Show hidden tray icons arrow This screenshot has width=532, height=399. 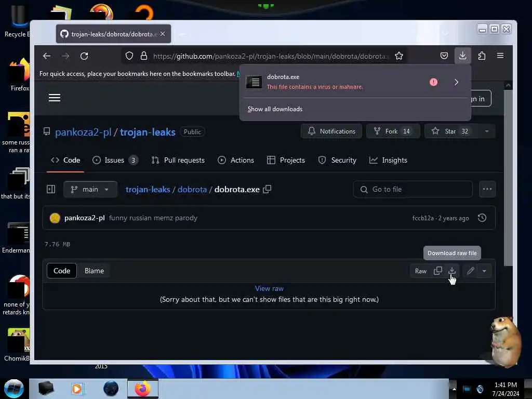(x=454, y=389)
